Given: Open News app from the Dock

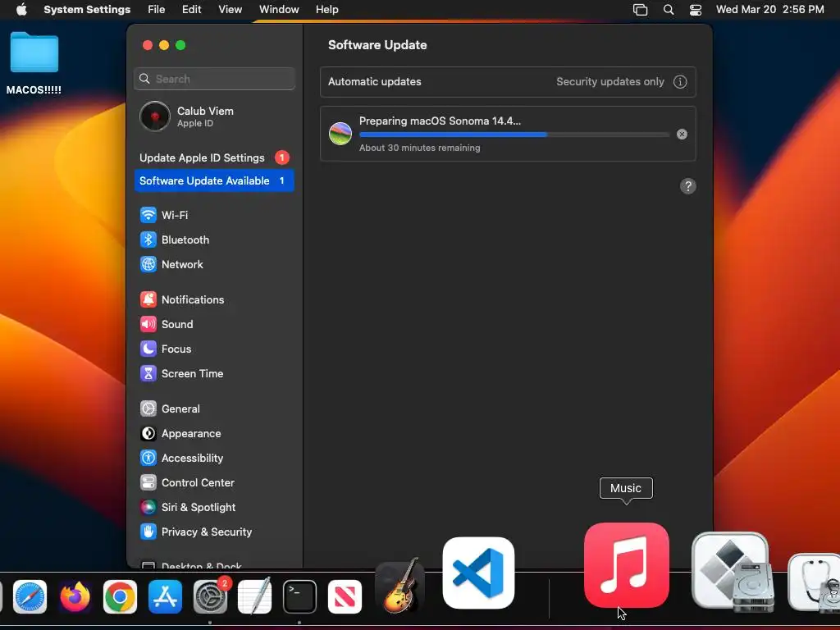Looking at the screenshot, I should (x=345, y=597).
